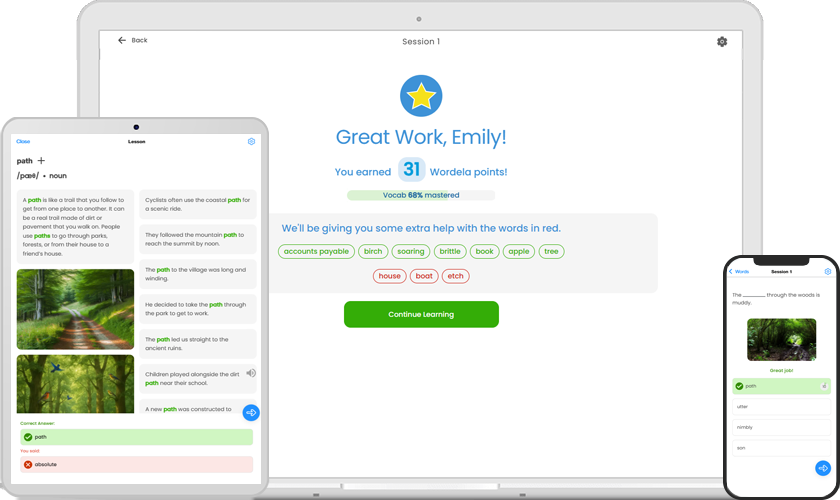Click the yellow star badge icon
The width and height of the screenshot is (840, 500).
pyautogui.click(x=421, y=96)
